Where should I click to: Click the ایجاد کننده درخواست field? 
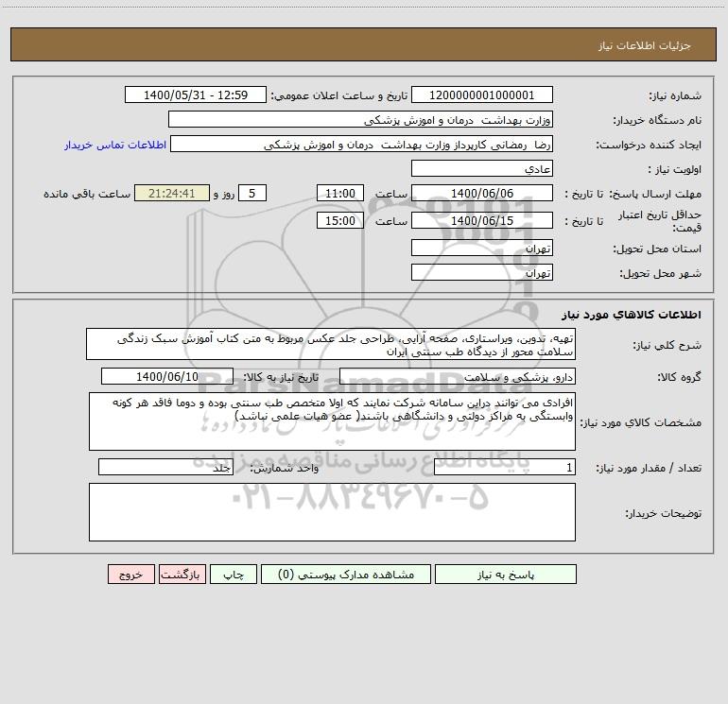click(x=361, y=144)
